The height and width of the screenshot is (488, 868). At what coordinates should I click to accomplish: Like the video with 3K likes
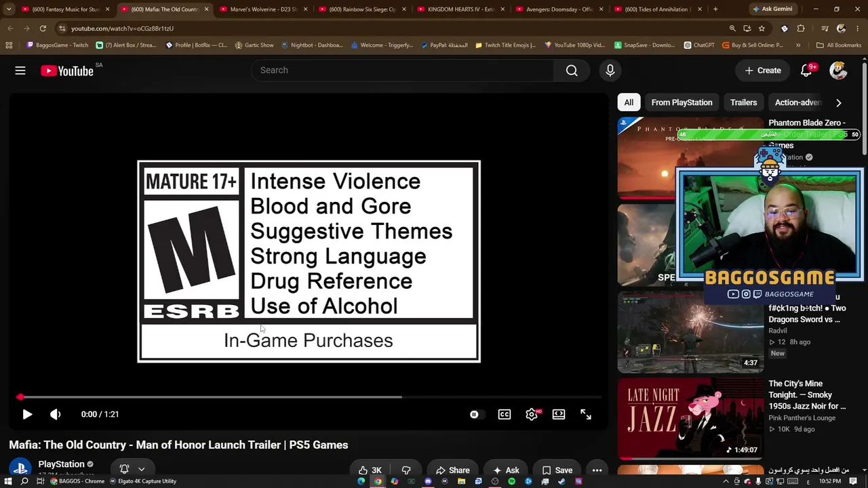click(x=370, y=470)
